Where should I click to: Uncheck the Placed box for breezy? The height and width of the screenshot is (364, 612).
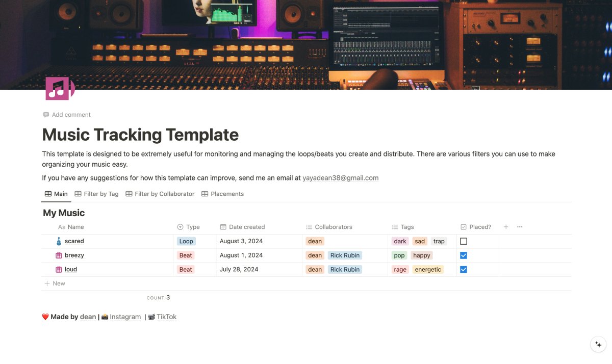(x=464, y=255)
